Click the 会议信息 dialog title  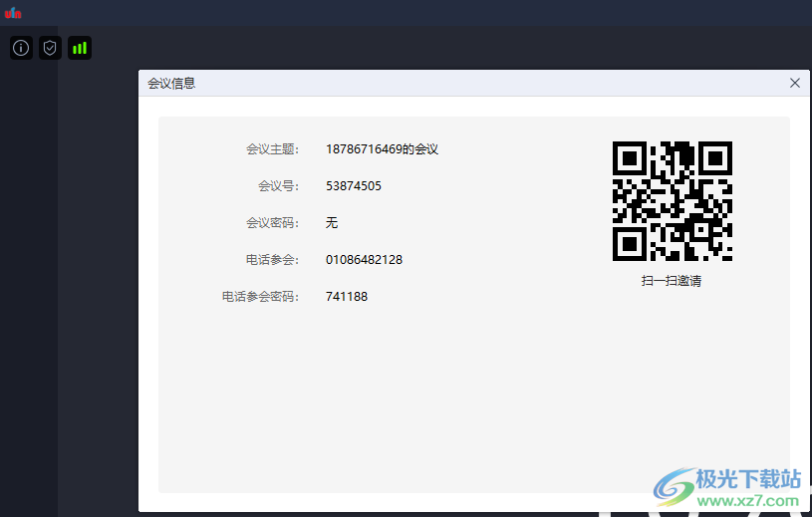click(x=171, y=84)
